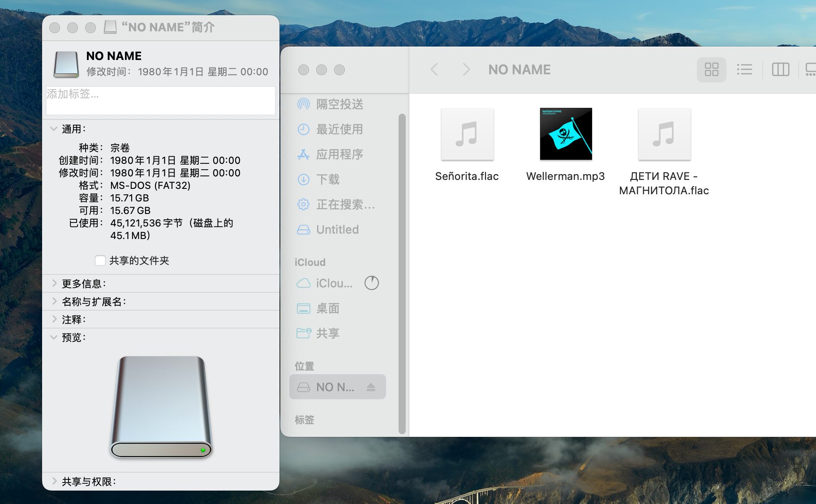Viewport: 816px width, 504px height.
Task: Collapse the 预览 section
Action: click(x=54, y=337)
